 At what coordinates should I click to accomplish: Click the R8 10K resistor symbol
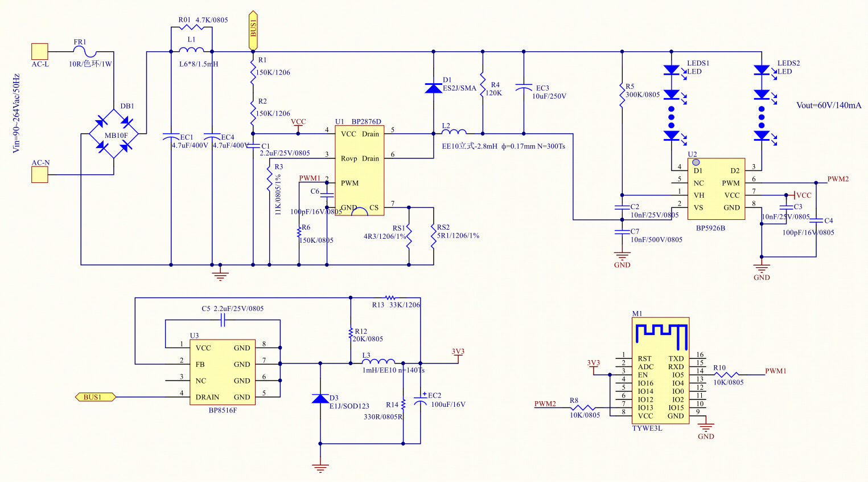coord(583,408)
